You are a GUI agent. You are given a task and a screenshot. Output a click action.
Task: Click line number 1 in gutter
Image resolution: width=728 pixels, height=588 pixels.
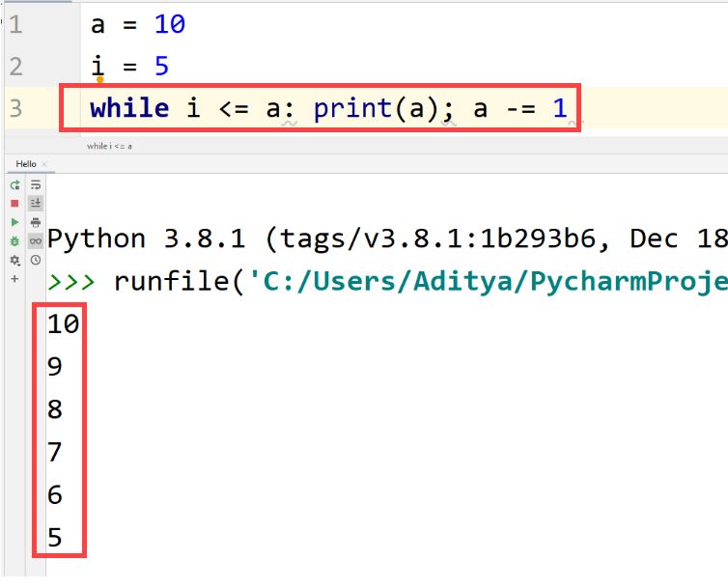click(15, 24)
